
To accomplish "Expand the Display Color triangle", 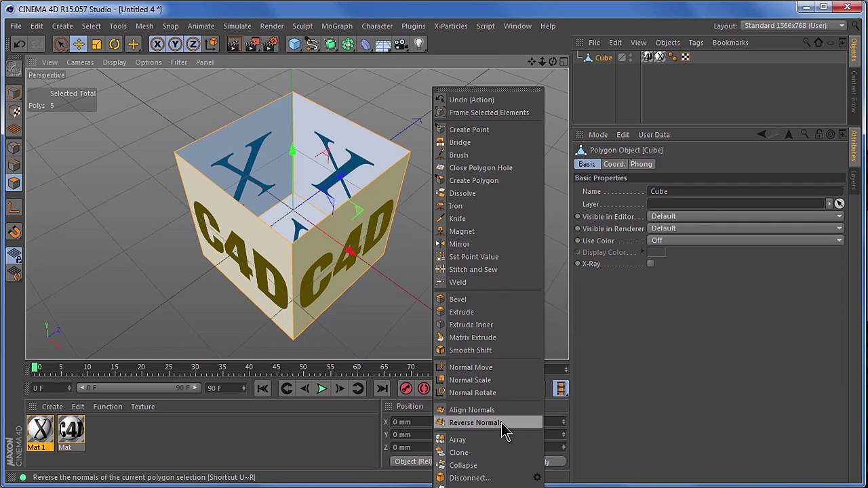I will point(642,252).
